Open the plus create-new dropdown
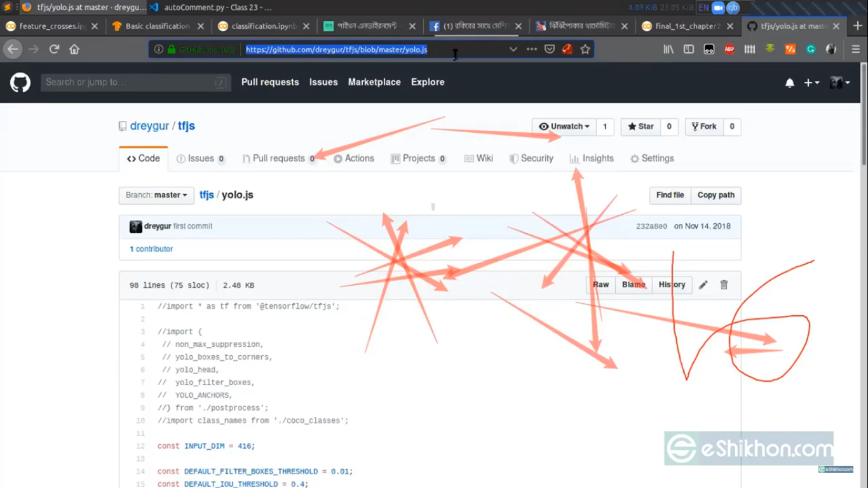The height and width of the screenshot is (488, 868). tap(811, 83)
